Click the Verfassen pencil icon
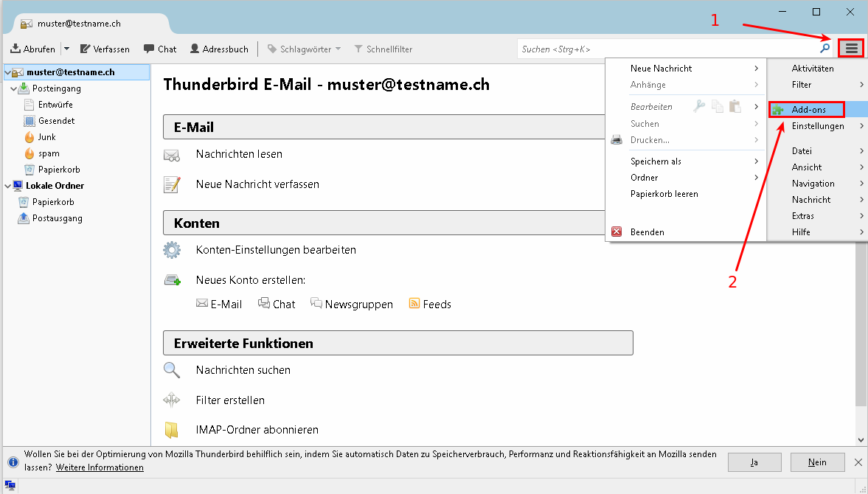The width and height of the screenshot is (868, 494). [x=86, y=49]
